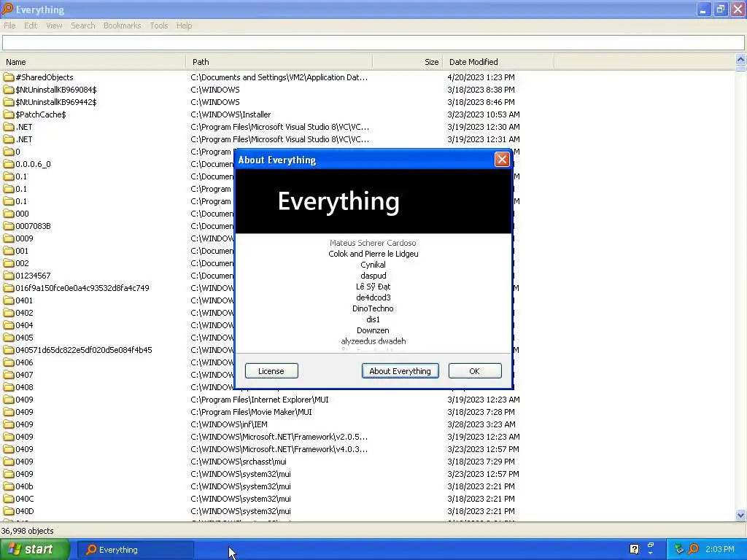Click date 3/23/2023 10:53 AM
747x560 pixels.
[x=484, y=114]
